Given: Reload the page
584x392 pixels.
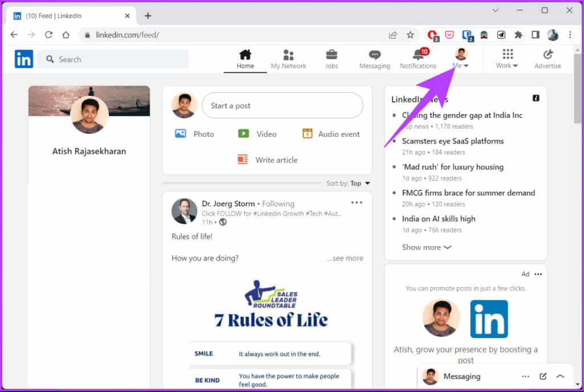Looking at the screenshot, I should (48, 35).
